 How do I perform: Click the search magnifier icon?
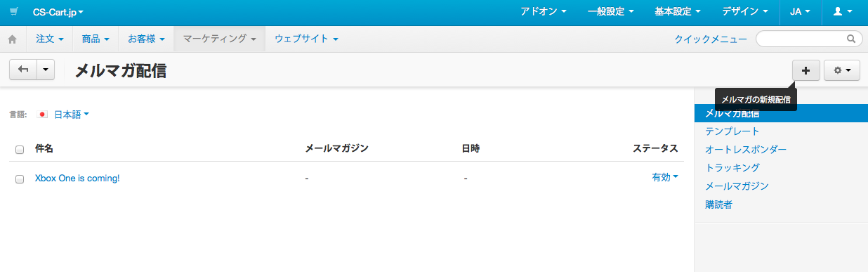(851, 39)
